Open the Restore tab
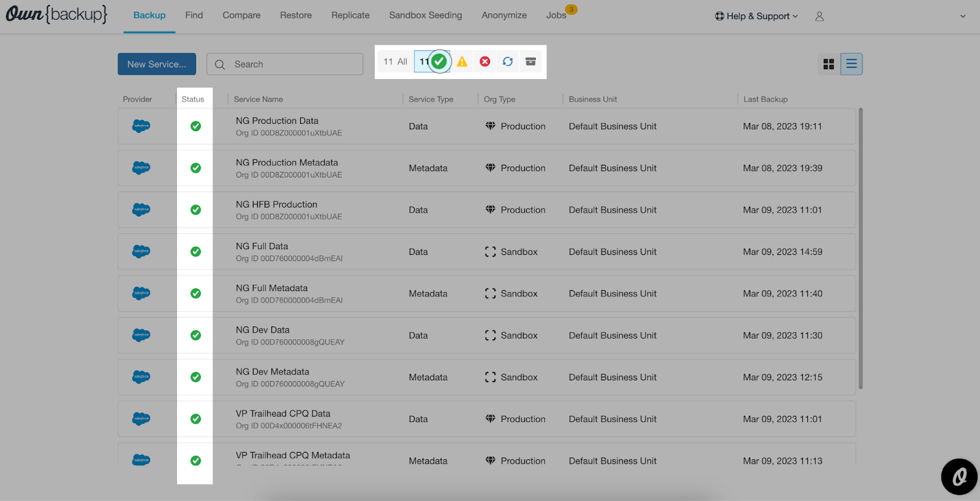 (296, 15)
